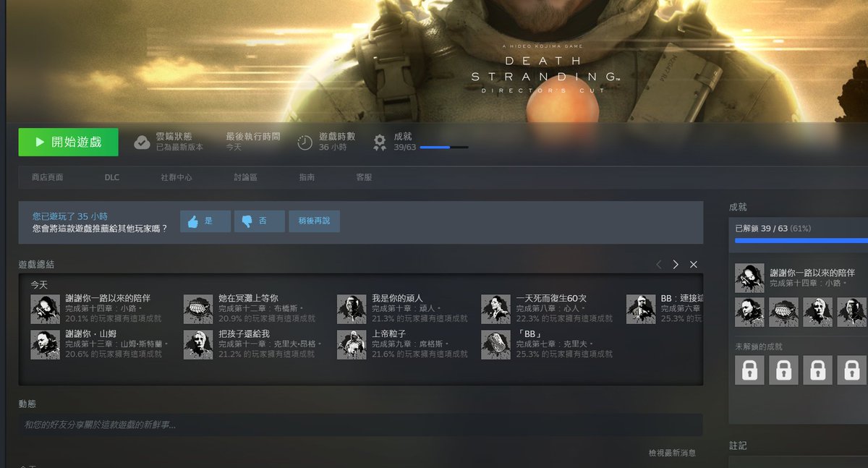Click the 一天死而復生60次 title text

(x=551, y=298)
